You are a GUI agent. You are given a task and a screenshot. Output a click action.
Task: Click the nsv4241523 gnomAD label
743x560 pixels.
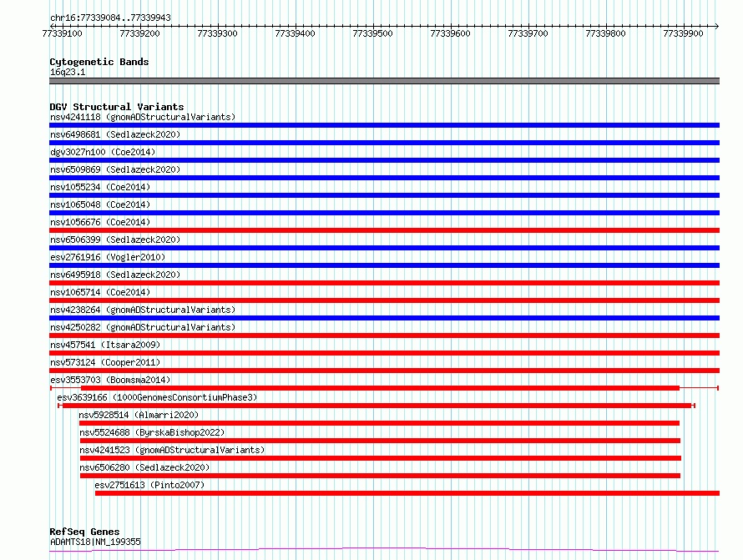[172, 450]
